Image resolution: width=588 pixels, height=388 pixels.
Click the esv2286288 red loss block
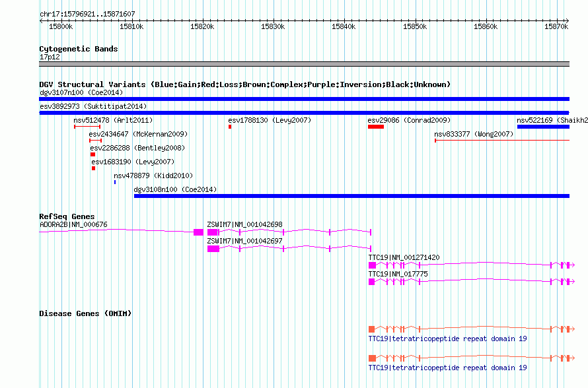[92, 154]
